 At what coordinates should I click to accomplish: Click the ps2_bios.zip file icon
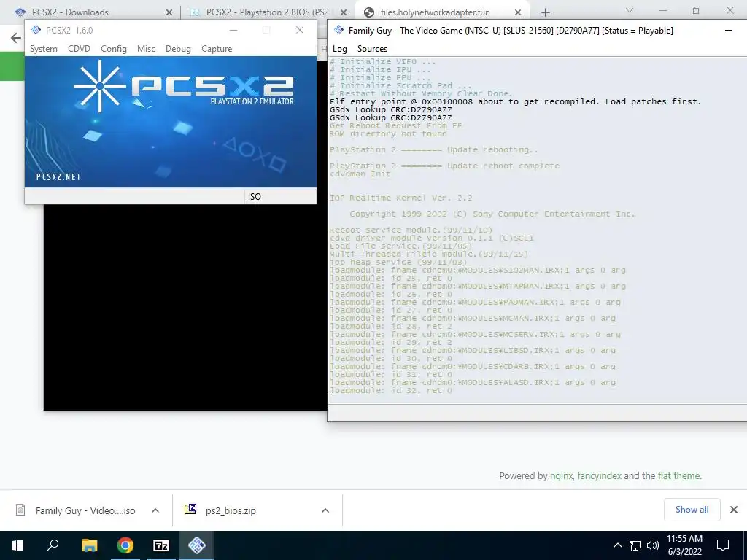click(190, 509)
